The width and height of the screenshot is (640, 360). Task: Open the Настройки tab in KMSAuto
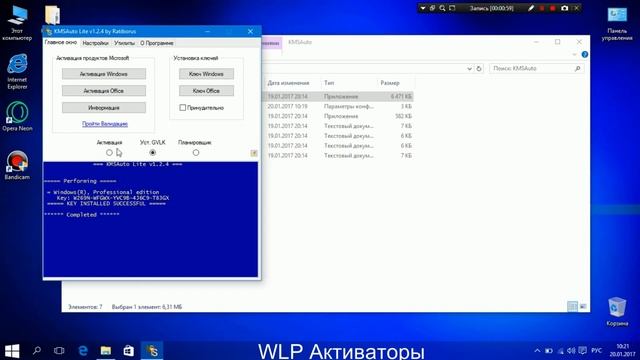(x=95, y=43)
